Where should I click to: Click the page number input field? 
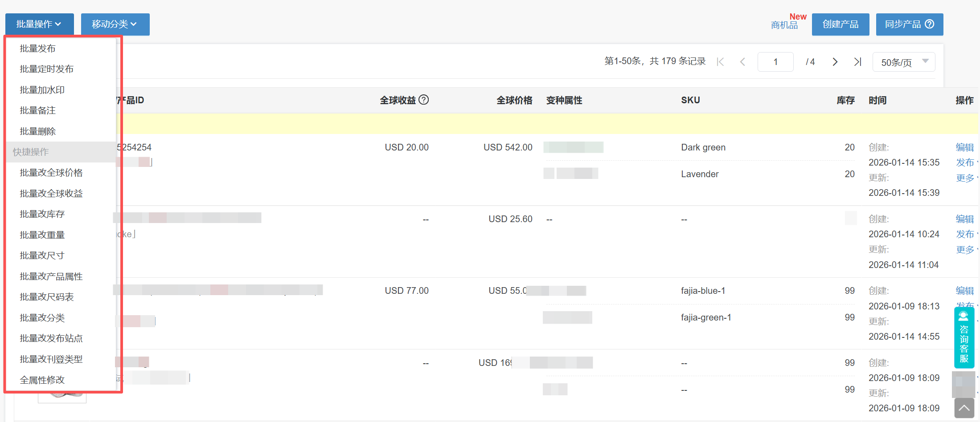[775, 62]
